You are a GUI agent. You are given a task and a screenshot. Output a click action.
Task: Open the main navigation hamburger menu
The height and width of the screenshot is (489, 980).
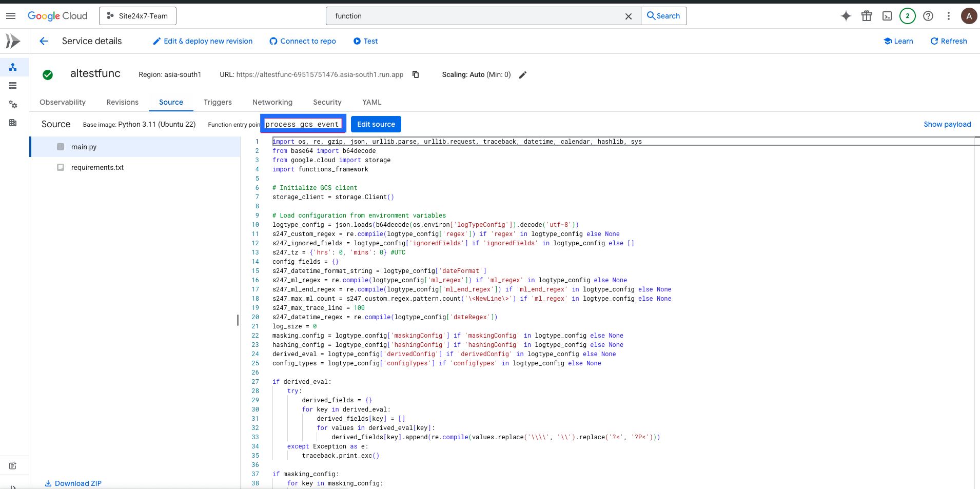(x=11, y=16)
